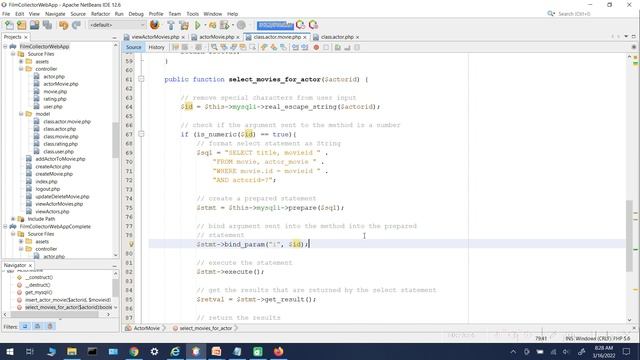Viewport: 640px width, 360px height.
Task: Toggle the first Navigator filter button
Action: (x=25, y=326)
